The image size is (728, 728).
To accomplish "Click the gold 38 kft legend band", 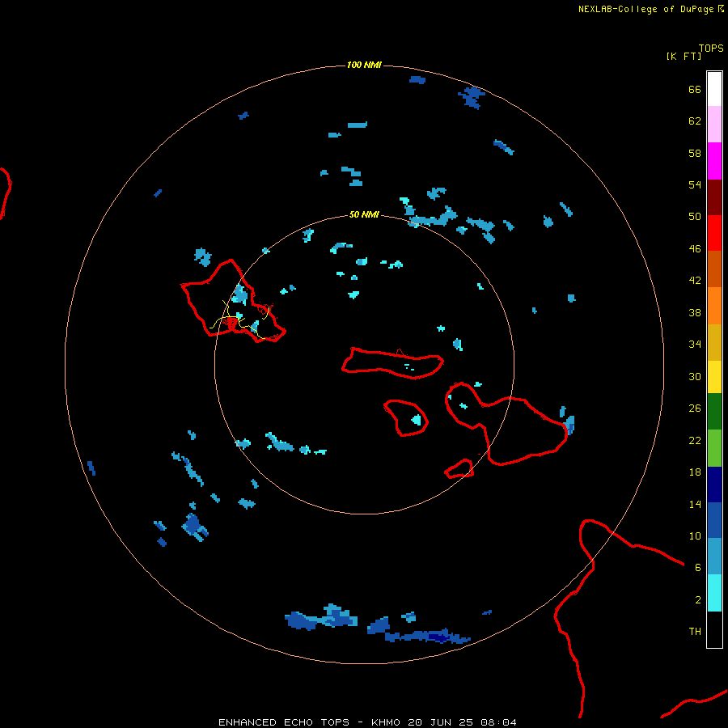I will coord(714,342).
